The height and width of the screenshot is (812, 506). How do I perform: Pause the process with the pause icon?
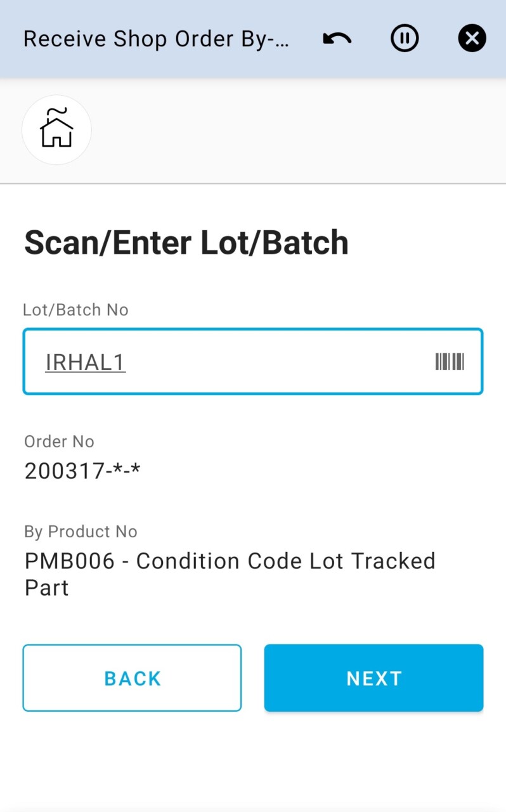[x=405, y=39]
